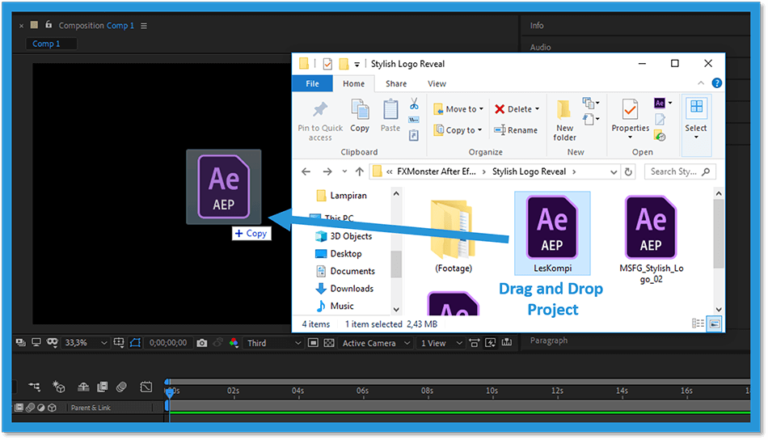The height and width of the screenshot is (440, 768).
Task: Toggle hide shy layers in timeline
Action: [83, 387]
